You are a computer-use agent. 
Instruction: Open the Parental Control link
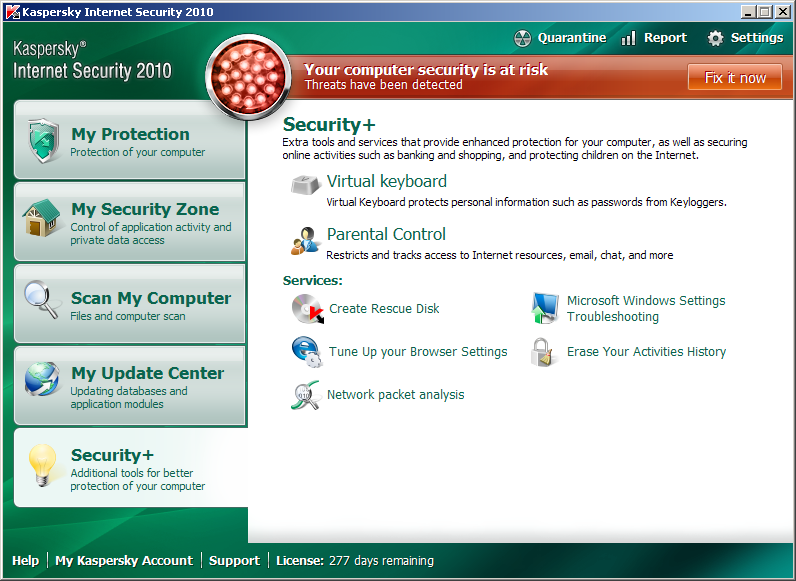[x=386, y=234]
